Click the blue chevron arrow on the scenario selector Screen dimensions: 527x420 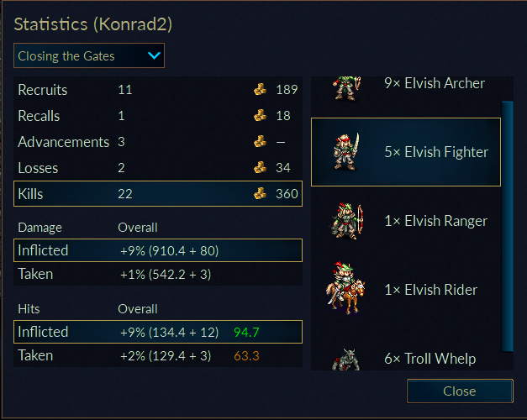coord(154,55)
